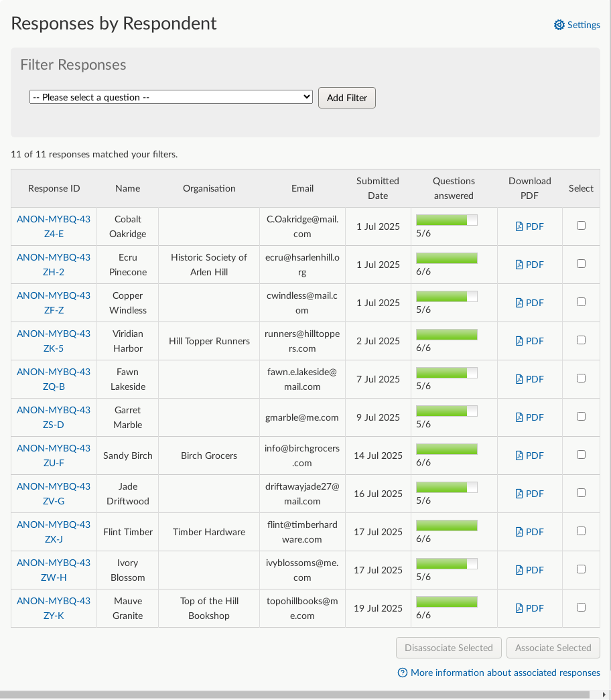Open More information about associated responses

click(505, 673)
